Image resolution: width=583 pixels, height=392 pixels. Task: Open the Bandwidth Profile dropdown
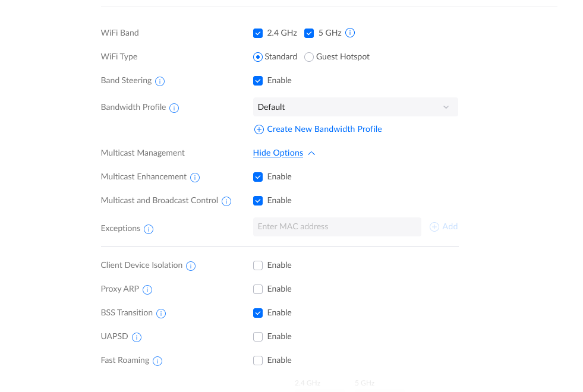[x=355, y=107]
